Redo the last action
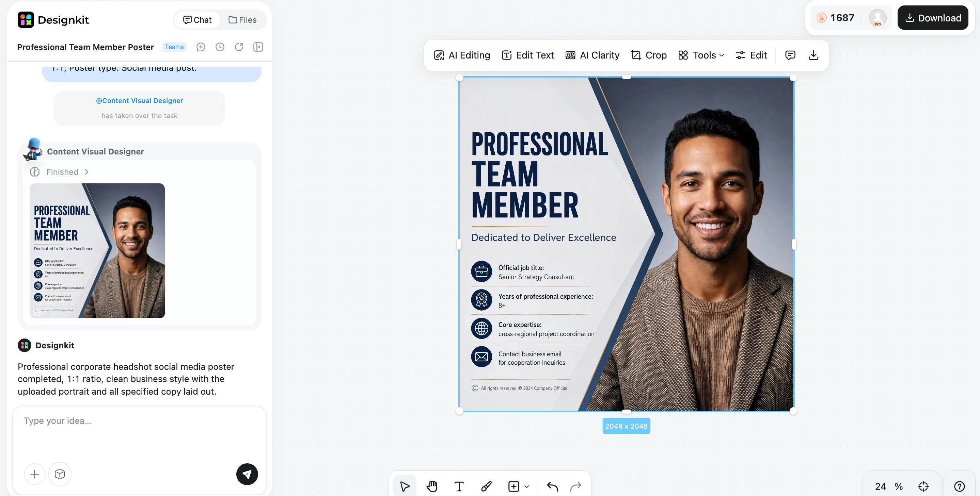Image resolution: width=980 pixels, height=496 pixels. pyautogui.click(x=576, y=486)
